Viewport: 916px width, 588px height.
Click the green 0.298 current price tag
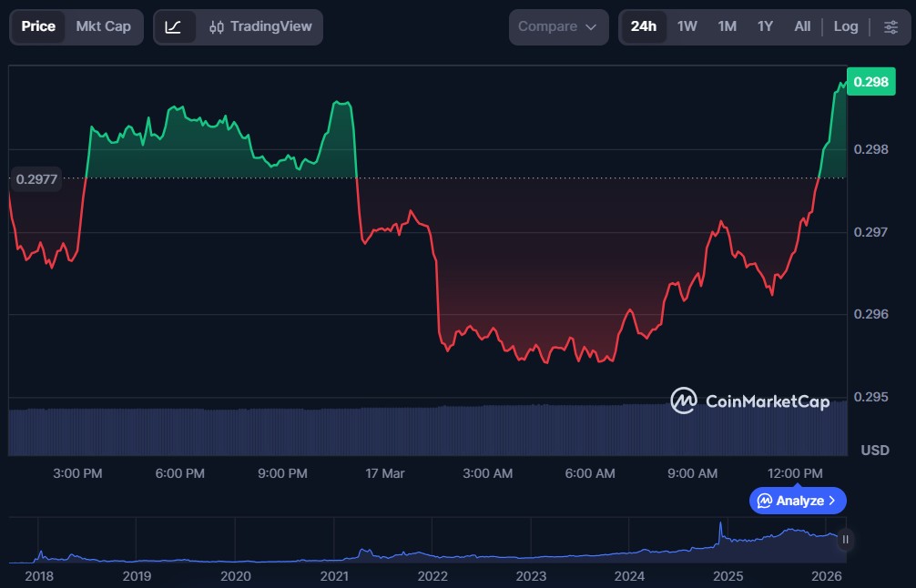tap(870, 82)
